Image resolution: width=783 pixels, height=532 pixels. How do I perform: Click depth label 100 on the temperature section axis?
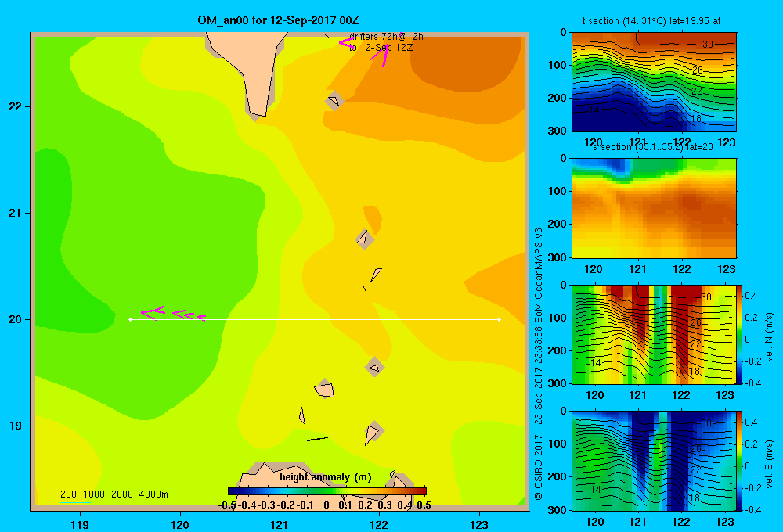pos(557,65)
